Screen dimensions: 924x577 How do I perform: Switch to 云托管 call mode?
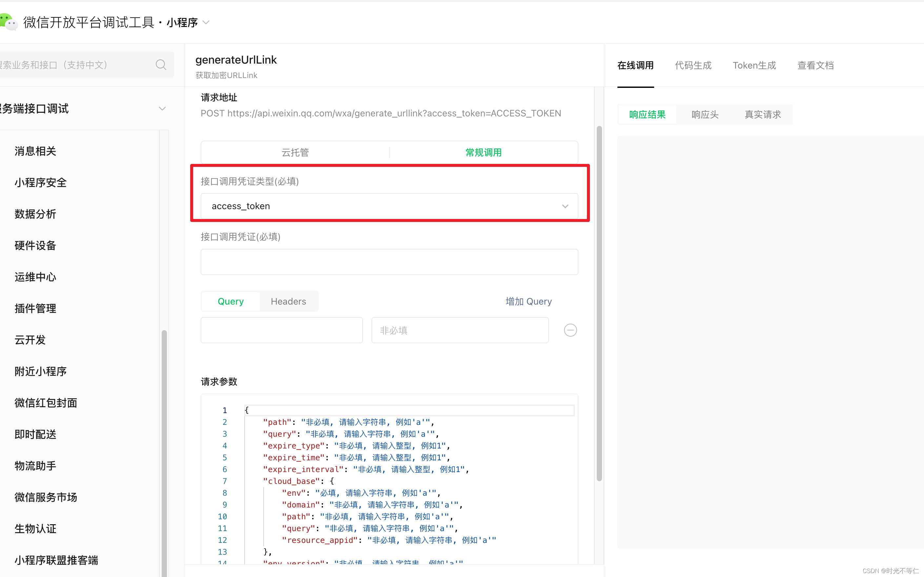coord(295,153)
